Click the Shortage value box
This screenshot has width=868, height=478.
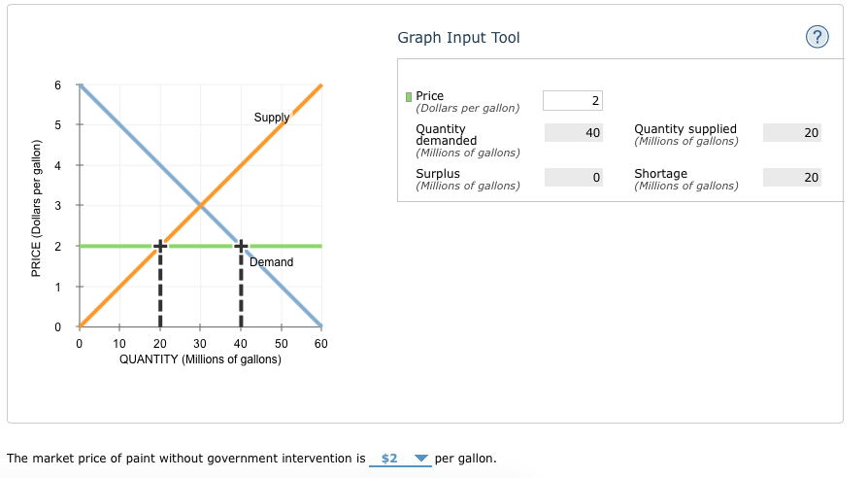point(792,177)
